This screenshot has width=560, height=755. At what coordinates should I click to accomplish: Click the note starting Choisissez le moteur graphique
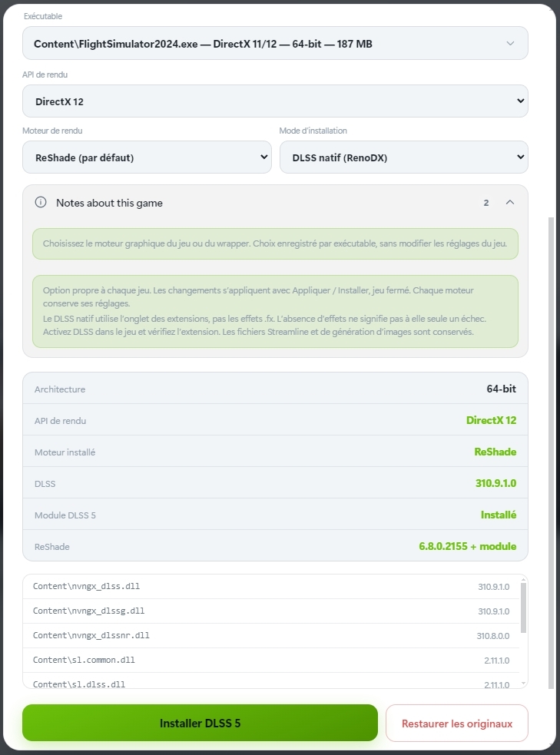tap(275, 243)
